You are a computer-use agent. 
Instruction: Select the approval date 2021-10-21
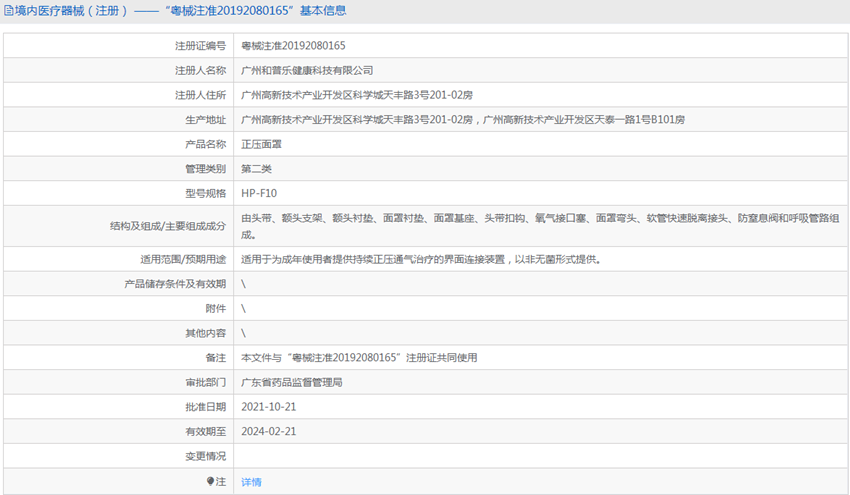coord(269,407)
